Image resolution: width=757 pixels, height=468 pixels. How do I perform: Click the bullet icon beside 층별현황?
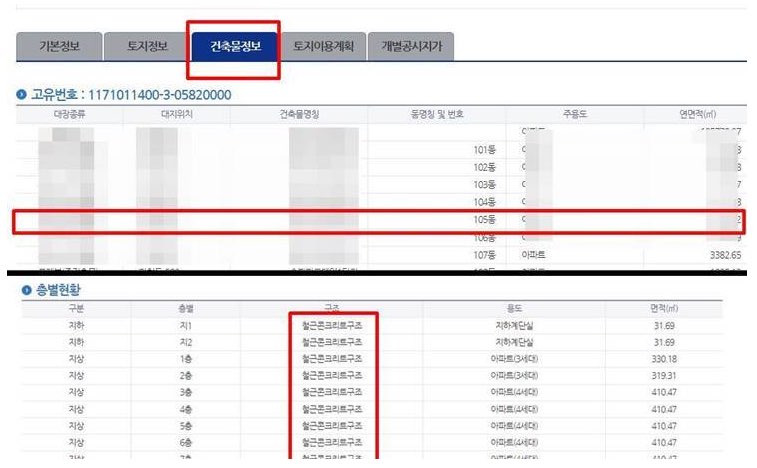[27, 290]
